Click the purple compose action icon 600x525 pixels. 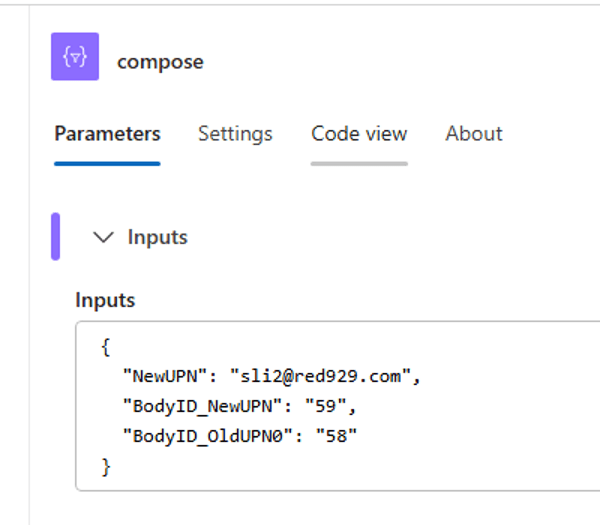click(x=75, y=57)
